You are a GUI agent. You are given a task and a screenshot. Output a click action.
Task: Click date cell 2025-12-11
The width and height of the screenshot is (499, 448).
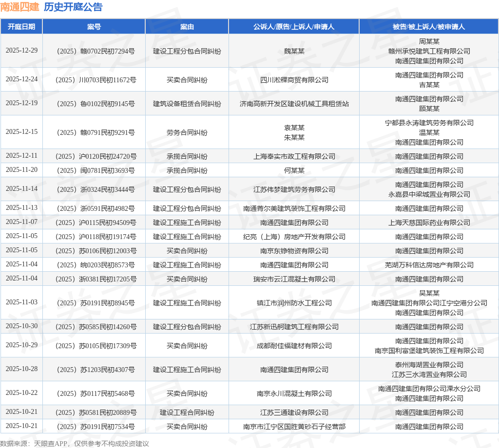point(21,156)
